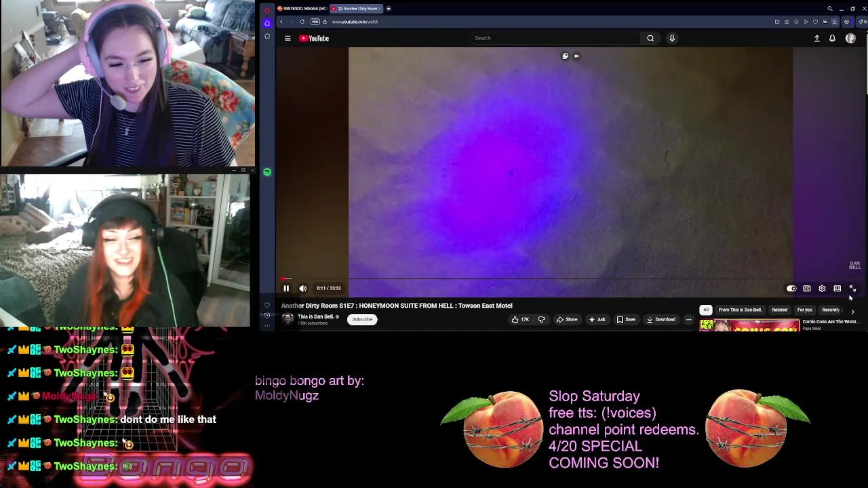This screenshot has width=868, height=488.
Task: Open the sidebar heart pinboards icon
Action: (x=267, y=305)
